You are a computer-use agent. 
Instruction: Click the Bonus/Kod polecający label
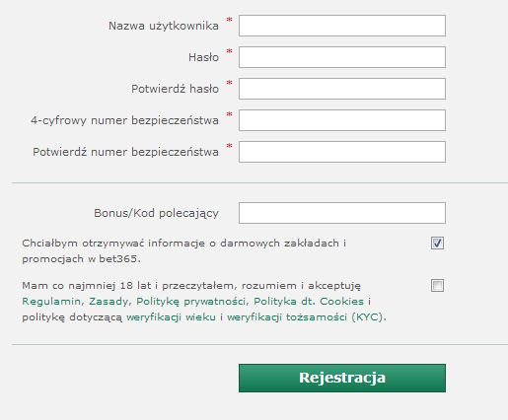(156, 213)
